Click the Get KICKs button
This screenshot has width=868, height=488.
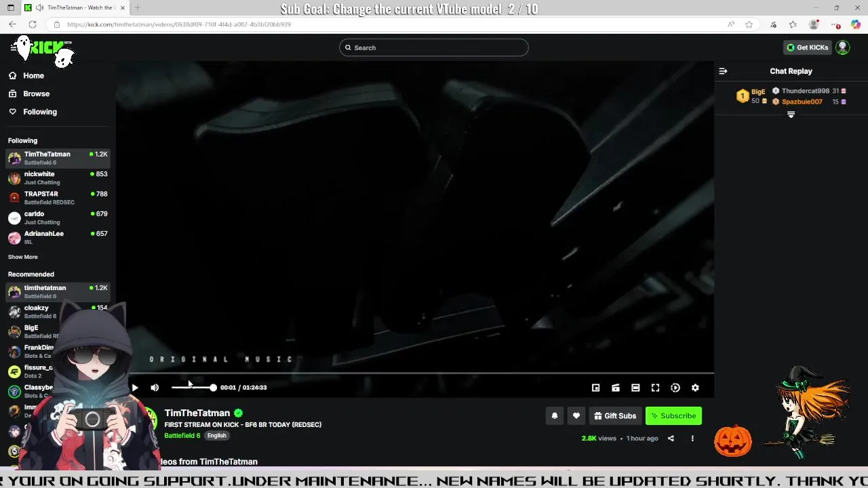coord(807,47)
